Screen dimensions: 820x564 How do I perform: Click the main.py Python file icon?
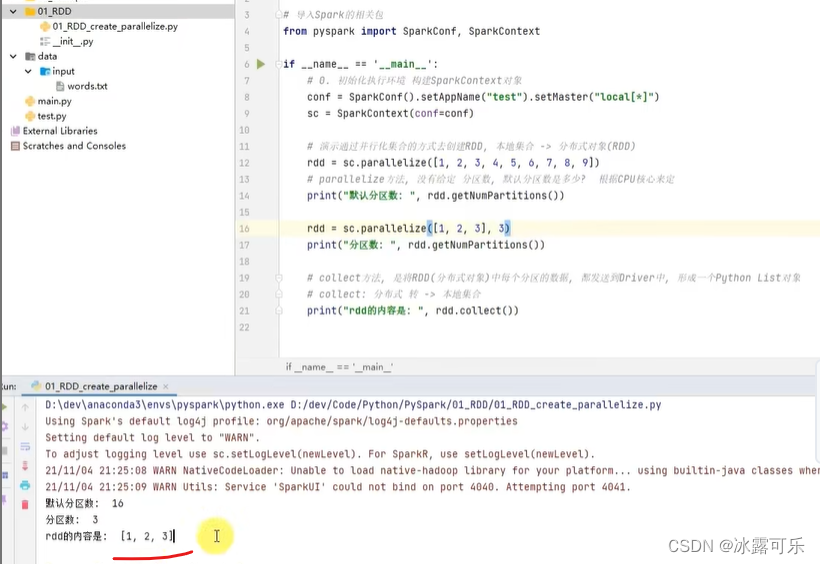(30, 101)
